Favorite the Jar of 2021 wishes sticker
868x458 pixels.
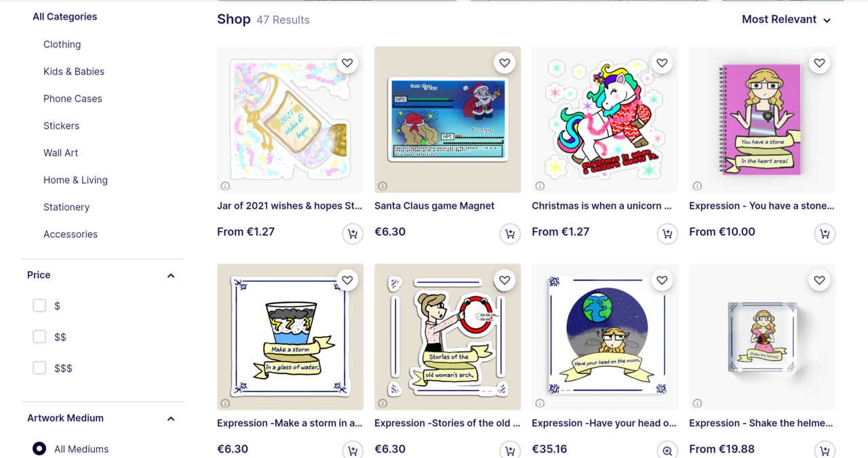(x=347, y=63)
